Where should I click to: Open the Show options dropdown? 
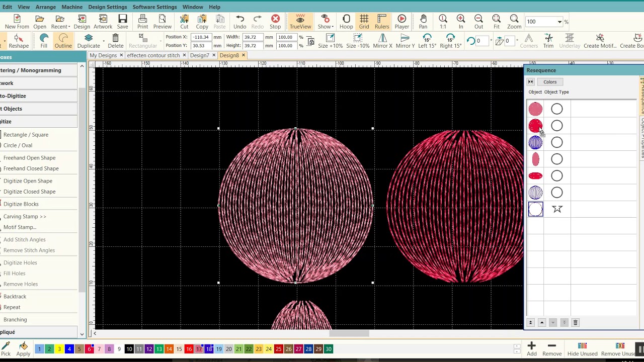click(x=326, y=22)
